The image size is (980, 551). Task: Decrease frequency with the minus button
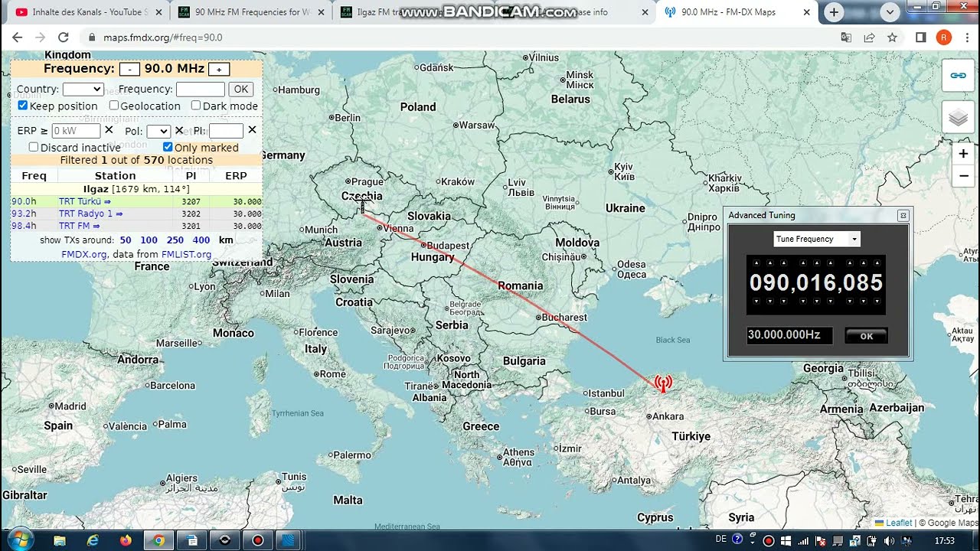[x=129, y=70]
